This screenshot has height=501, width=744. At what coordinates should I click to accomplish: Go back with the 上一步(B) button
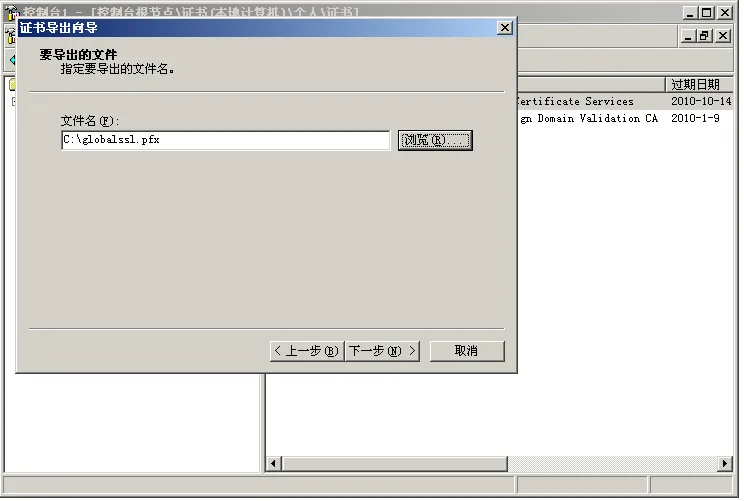[307, 351]
